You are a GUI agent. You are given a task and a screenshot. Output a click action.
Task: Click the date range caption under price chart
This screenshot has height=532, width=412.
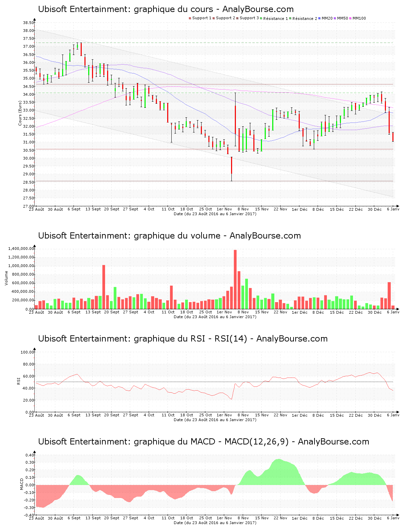click(215, 214)
